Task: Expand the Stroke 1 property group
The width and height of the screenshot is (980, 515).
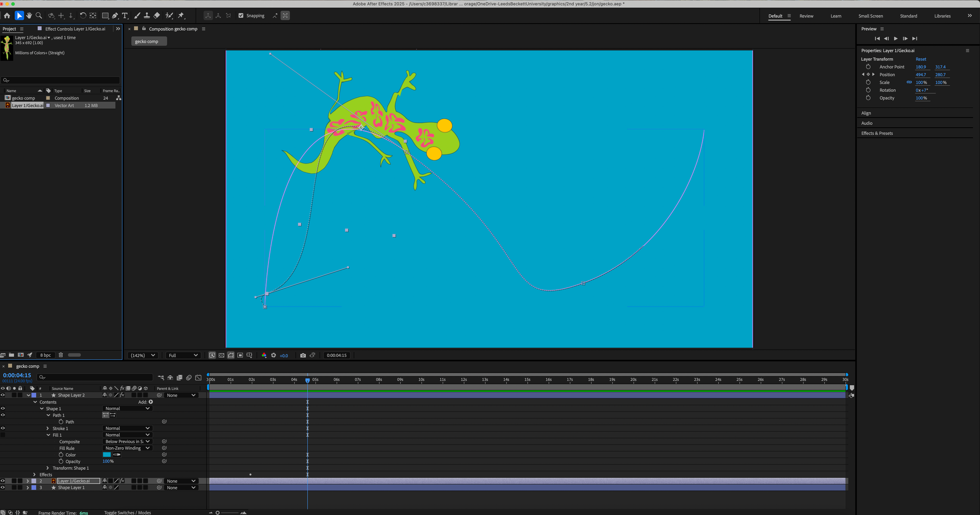Action: click(x=48, y=428)
